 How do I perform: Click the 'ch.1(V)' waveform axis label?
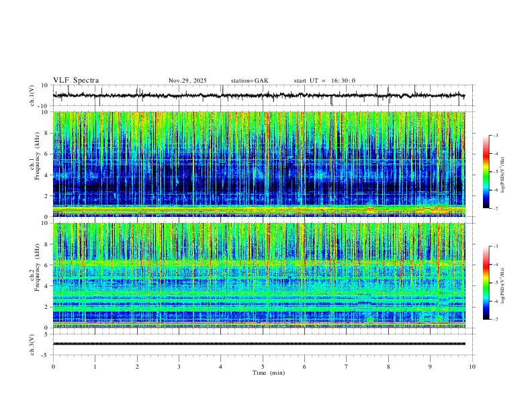(32, 95)
